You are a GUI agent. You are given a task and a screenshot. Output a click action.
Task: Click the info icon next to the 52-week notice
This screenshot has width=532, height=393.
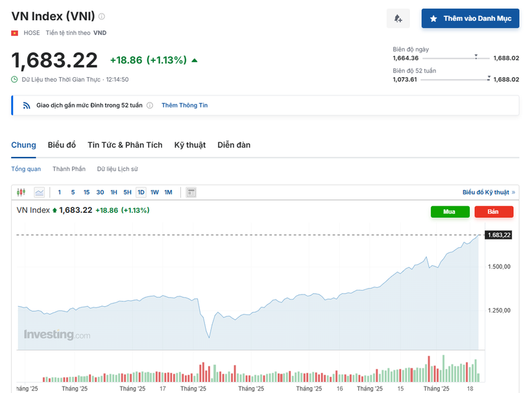pyautogui.click(x=150, y=104)
